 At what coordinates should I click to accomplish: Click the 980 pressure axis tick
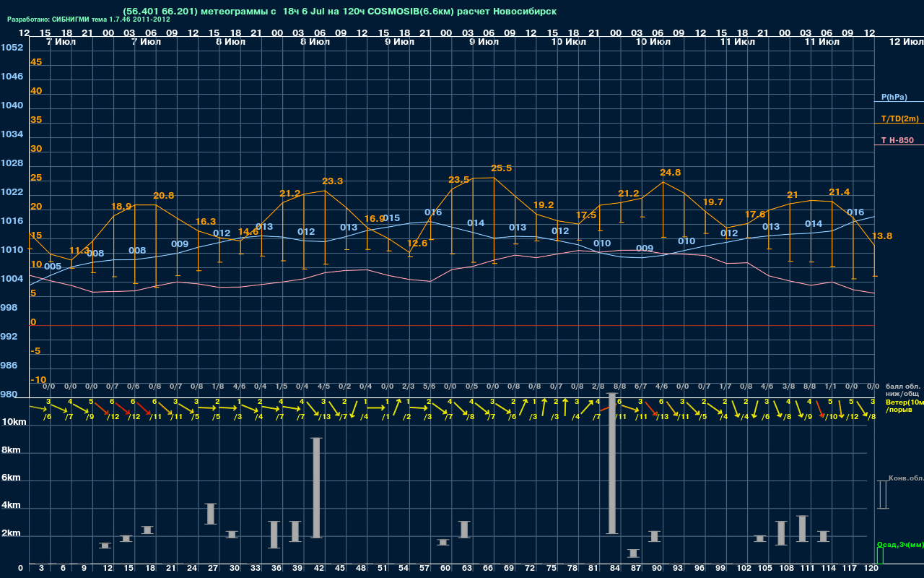[9, 394]
